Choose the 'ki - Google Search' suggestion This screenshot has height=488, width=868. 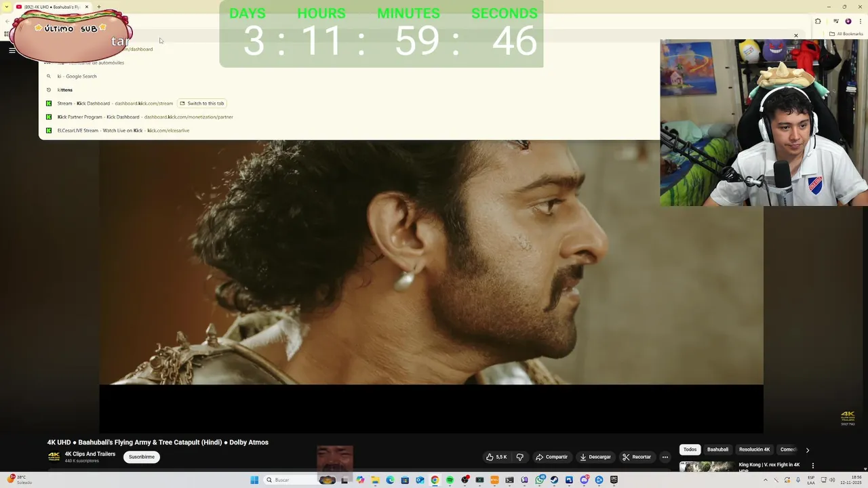tap(349, 76)
